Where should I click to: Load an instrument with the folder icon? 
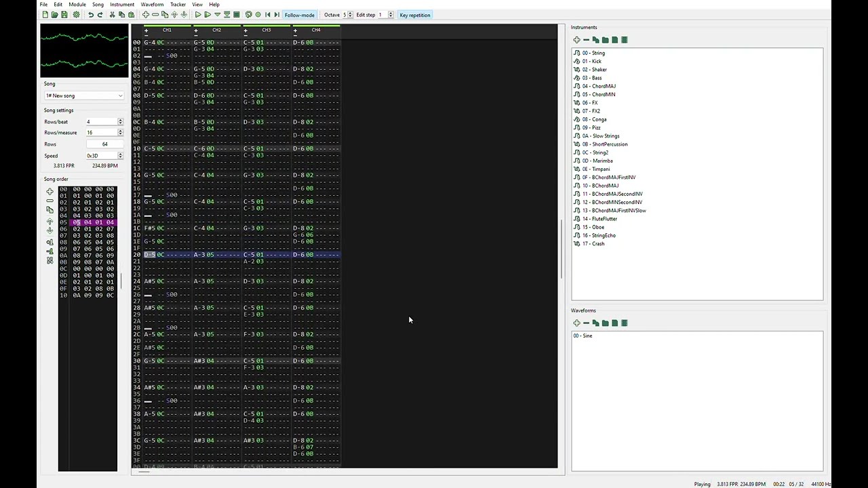coord(605,40)
